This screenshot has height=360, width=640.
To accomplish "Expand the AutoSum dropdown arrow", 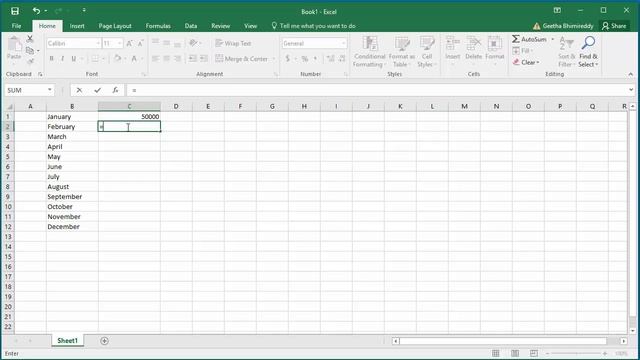I will [553, 39].
